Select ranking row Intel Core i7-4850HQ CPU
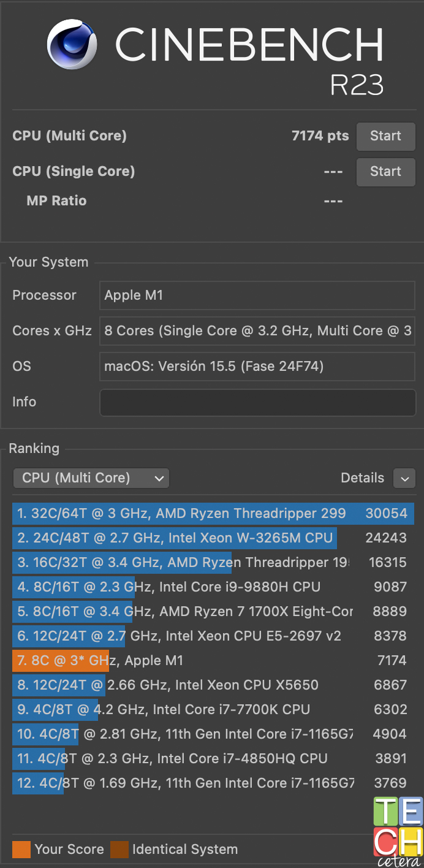The height and width of the screenshot is (868, 424). 213,759
